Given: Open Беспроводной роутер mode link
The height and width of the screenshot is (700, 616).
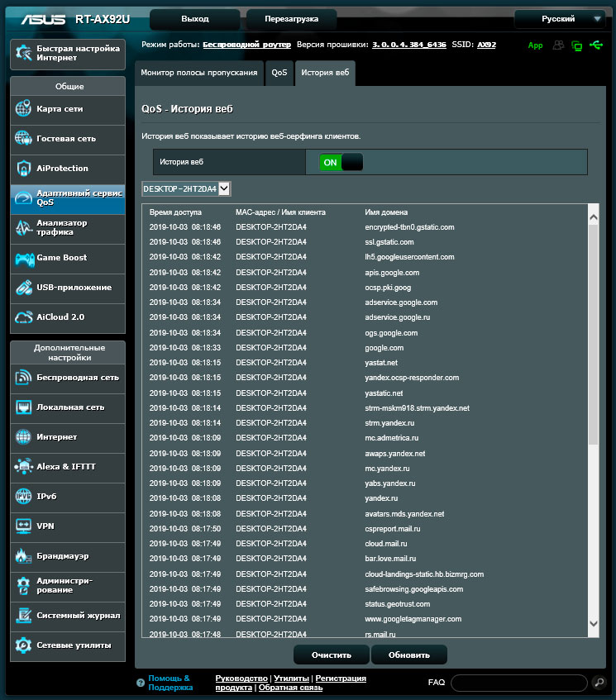Looking at the screenshot, I should 246,45.
